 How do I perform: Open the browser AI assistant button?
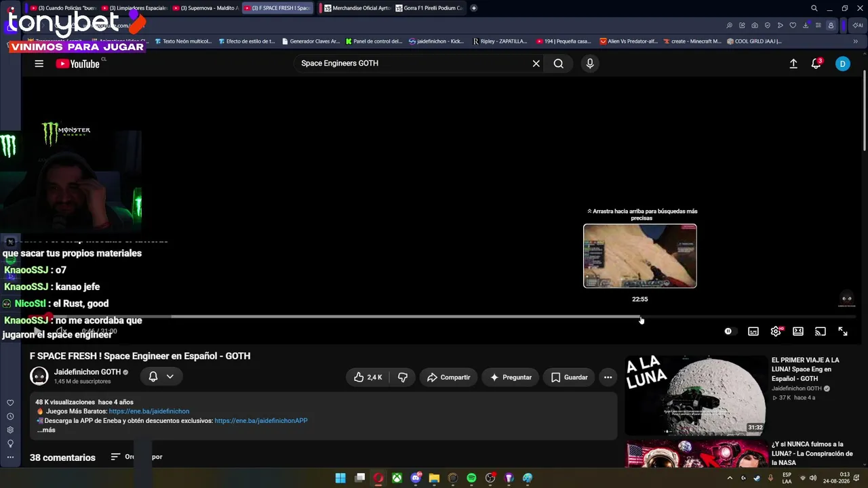(857, 26)
